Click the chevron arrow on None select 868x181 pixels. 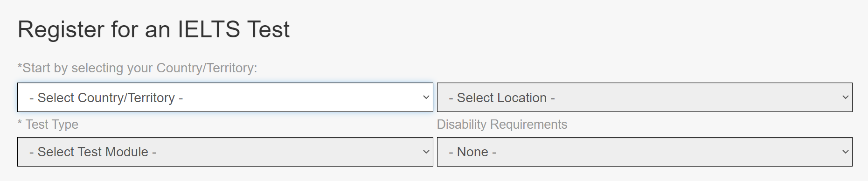tap(845, 152)
